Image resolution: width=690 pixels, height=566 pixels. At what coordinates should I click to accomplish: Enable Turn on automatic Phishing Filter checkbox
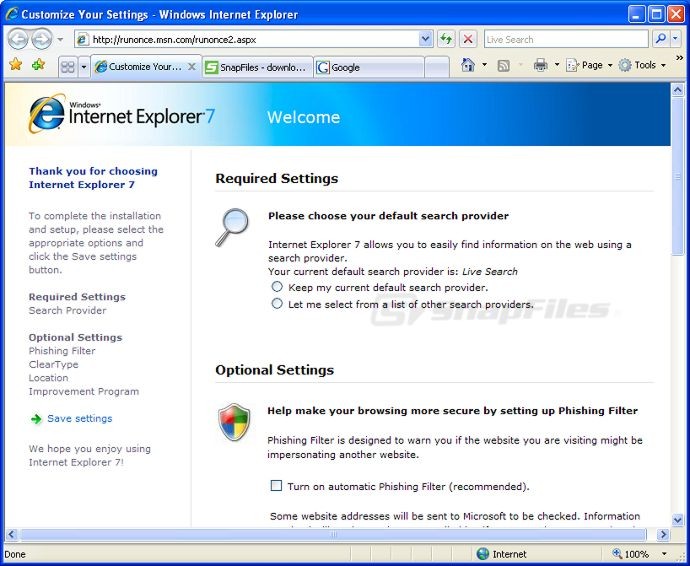(276, 485)
